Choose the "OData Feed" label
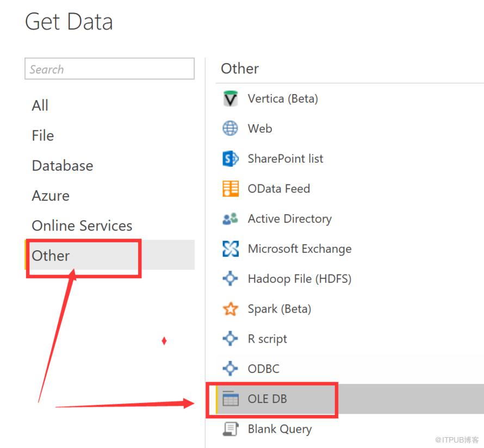484x448 pixels. point(279,189)
